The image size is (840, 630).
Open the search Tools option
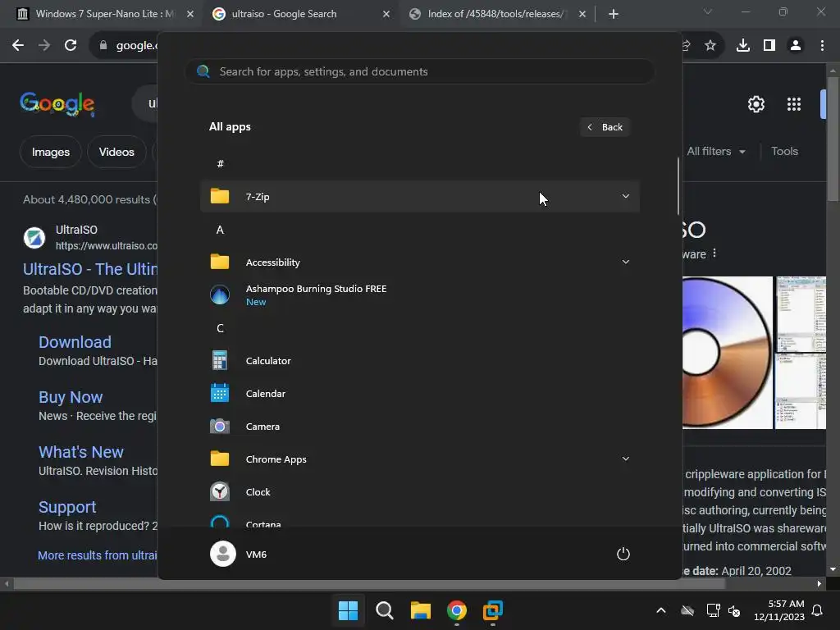pos(784,152)
